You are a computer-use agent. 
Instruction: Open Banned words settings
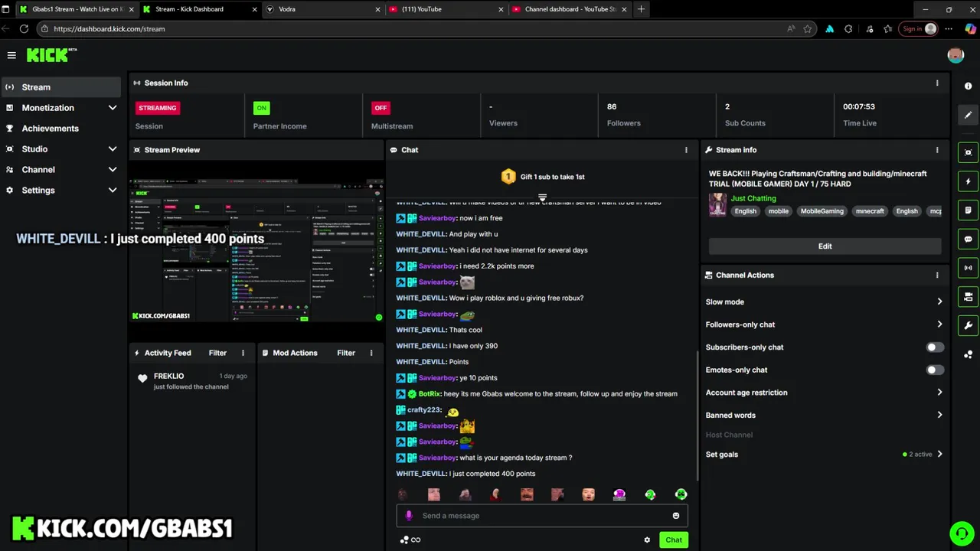point(825,416)
